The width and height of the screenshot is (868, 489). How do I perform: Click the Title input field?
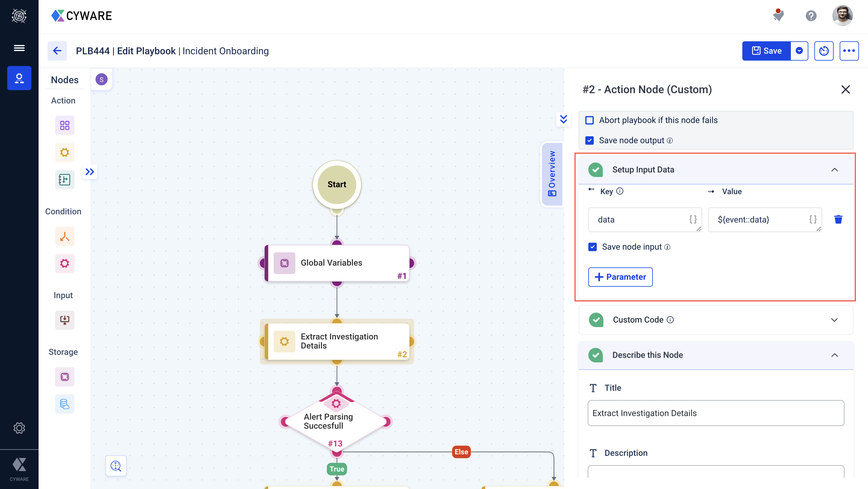pos(715,413)
